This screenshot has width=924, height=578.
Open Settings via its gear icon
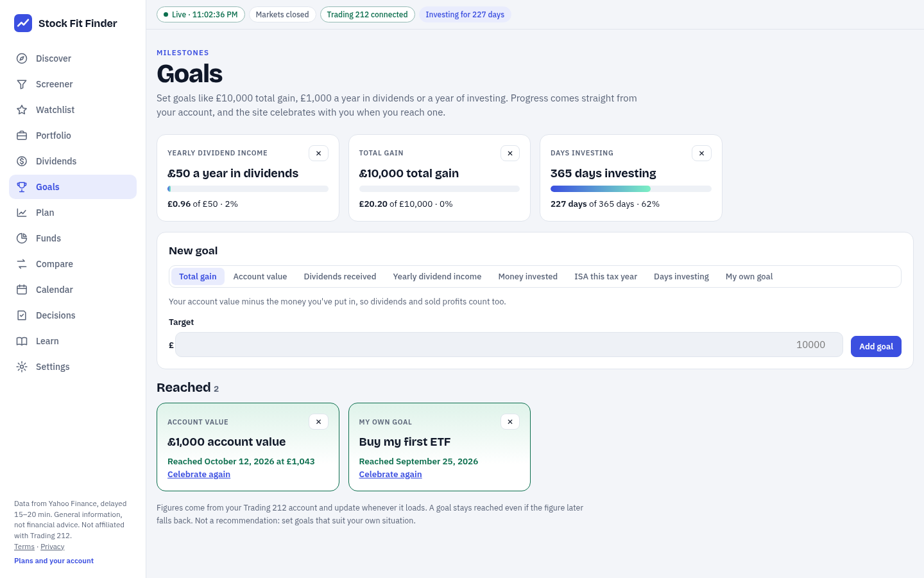click(22, 367)
